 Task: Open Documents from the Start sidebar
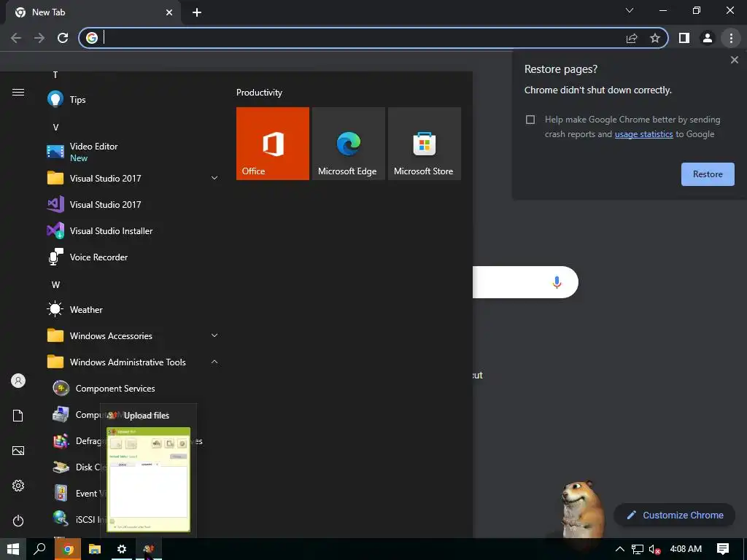point(18,416)
